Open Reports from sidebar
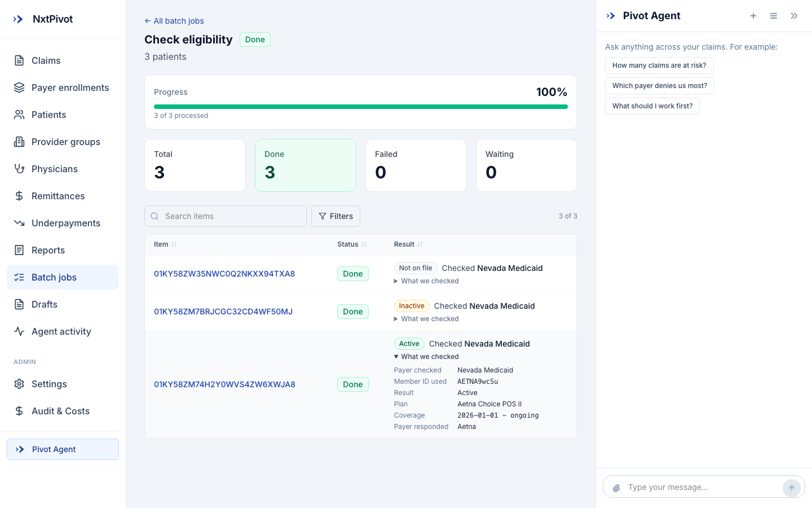This screenshot has height=508, width=812. tap(63, 250)
